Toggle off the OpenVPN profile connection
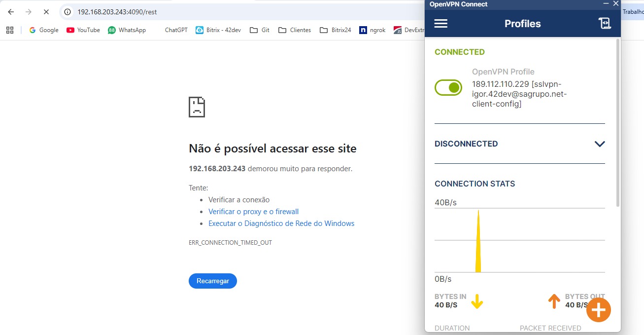644x335 pixels. [448, 88]
